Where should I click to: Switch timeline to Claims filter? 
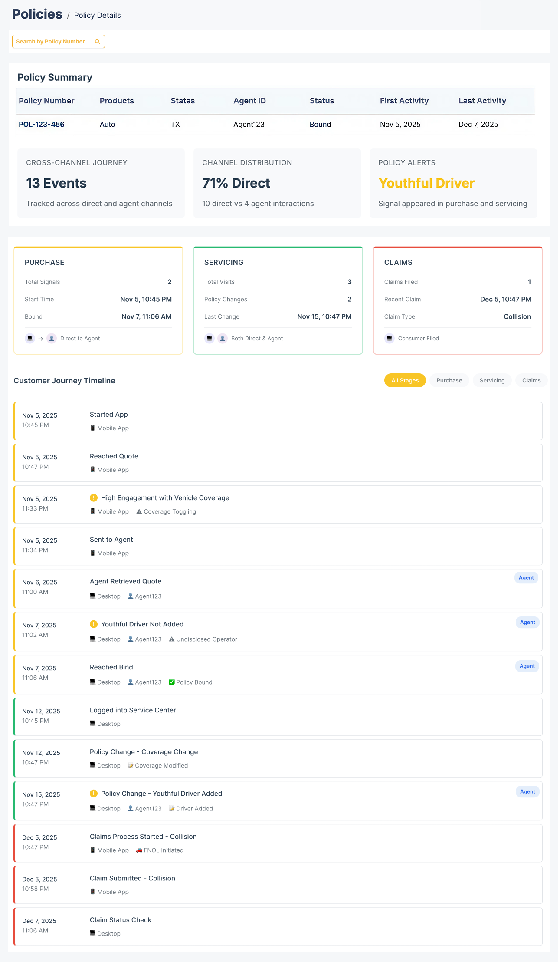click(531, 380)
